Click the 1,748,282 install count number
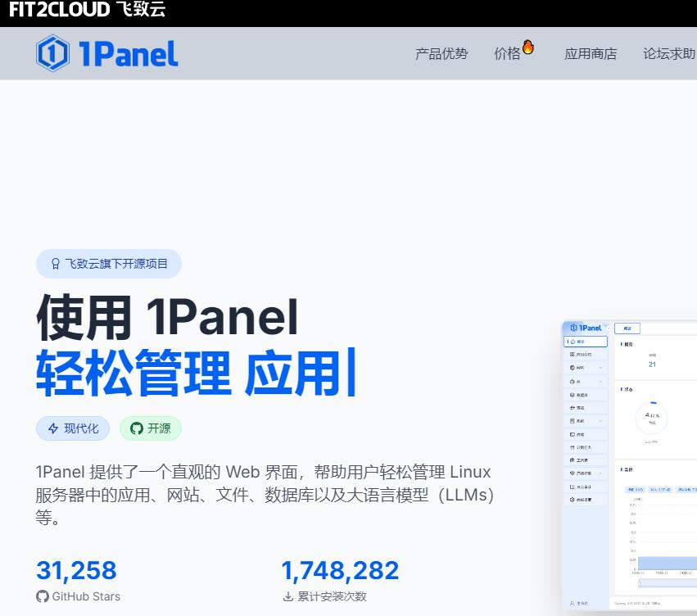Image resolution: width=697 pixels, height=616 pixels. (x=340, y=570)
